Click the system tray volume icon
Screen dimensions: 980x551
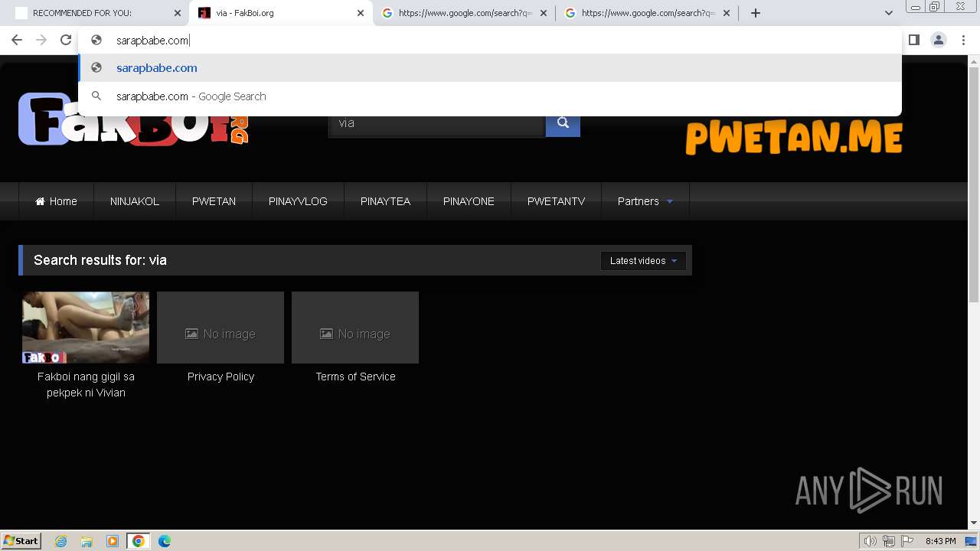point(871,541)
